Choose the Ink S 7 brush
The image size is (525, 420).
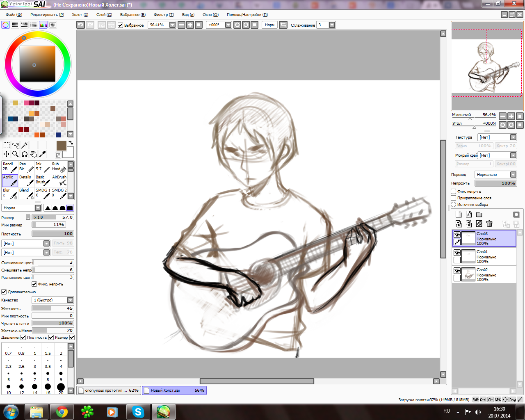tap(43, 167)
